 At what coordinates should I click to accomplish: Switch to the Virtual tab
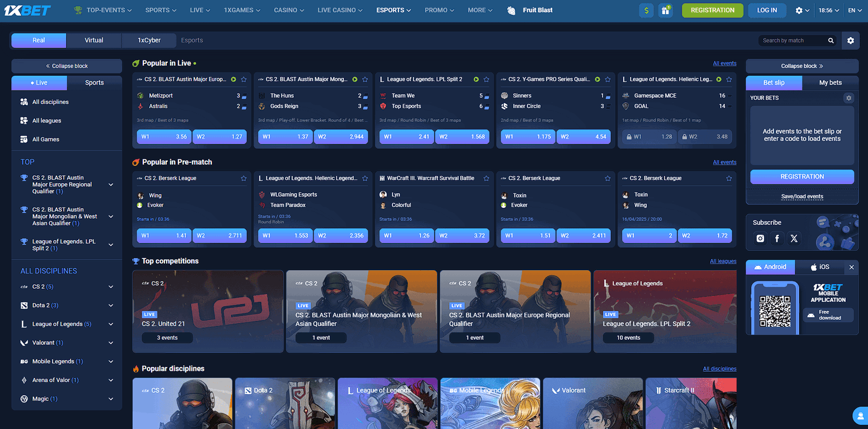point(94,40)
